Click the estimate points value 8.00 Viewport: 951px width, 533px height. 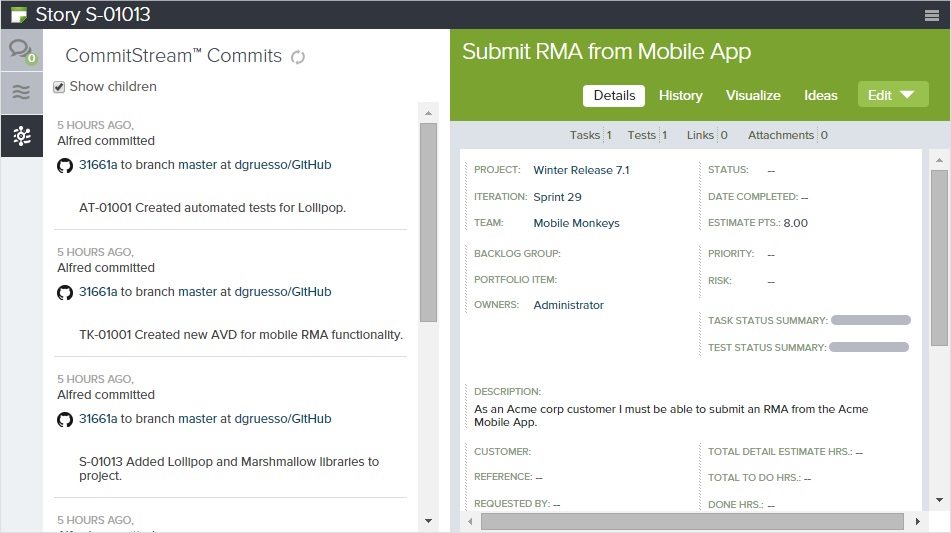[795, 223]
